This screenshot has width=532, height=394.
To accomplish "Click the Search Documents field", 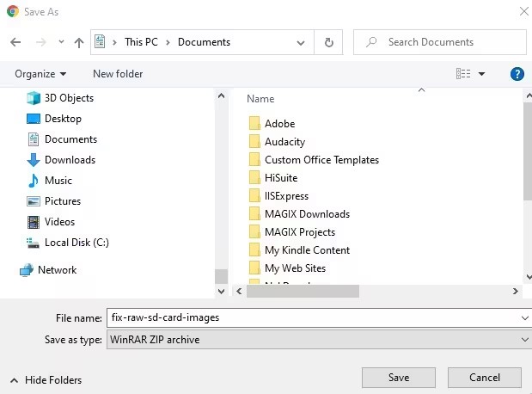I will pyautogui.click(x=447, y=42).
